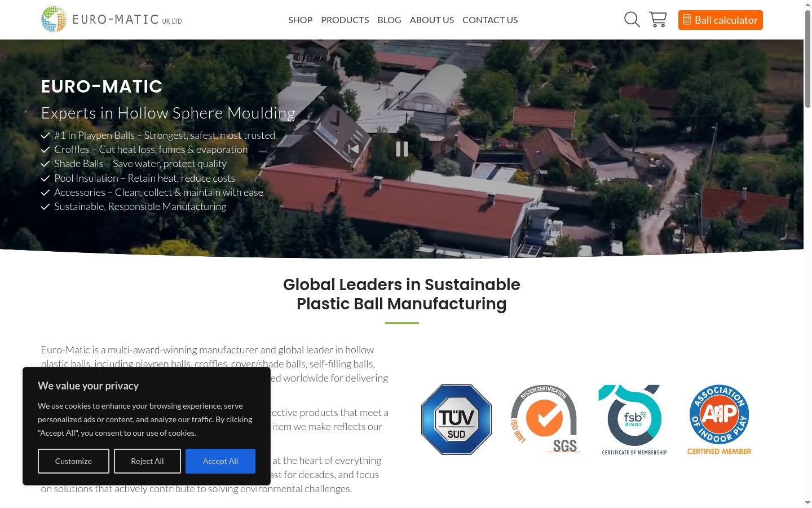The height and width of the screenshot is (508, 812).
Task: Click "Shade Balls – Save water" bullet text
Action: tap(140, 164)
